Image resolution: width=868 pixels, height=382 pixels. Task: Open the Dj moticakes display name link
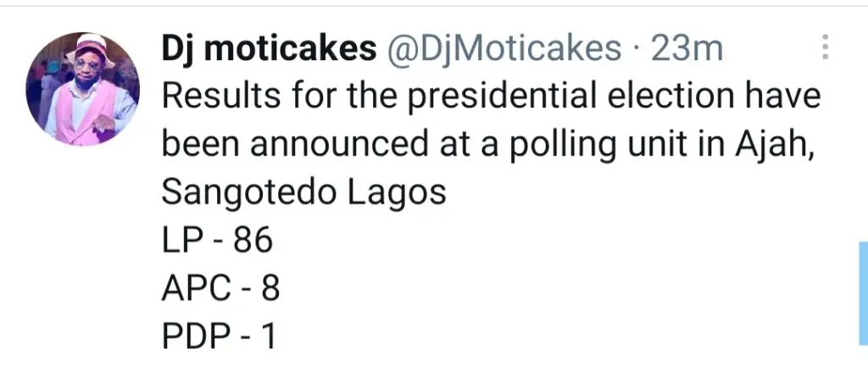(269, 50)
